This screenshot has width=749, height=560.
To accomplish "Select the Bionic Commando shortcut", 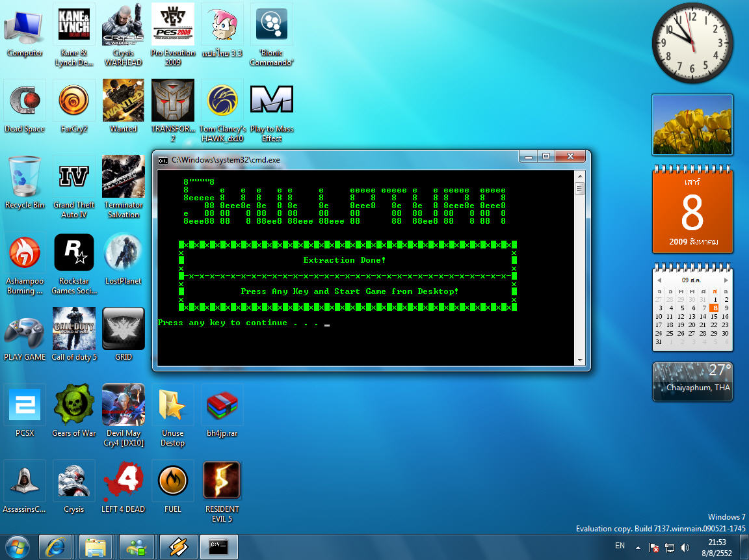I will 271,34.
